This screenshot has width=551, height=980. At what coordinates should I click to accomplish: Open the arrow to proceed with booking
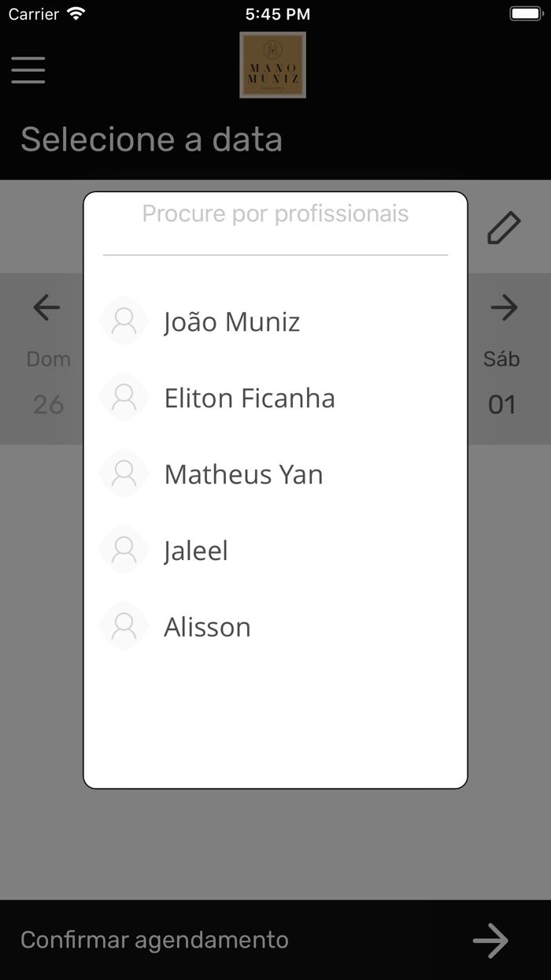point(490,939)
